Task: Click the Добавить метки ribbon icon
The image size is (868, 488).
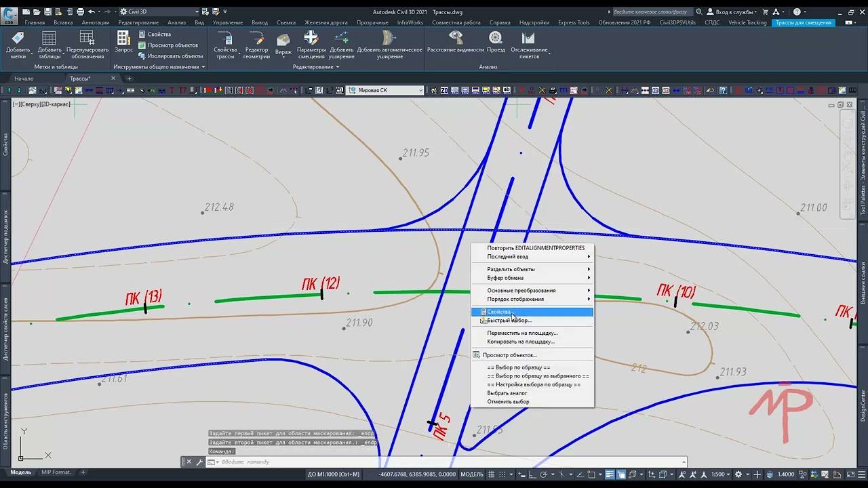Action: 18,44
